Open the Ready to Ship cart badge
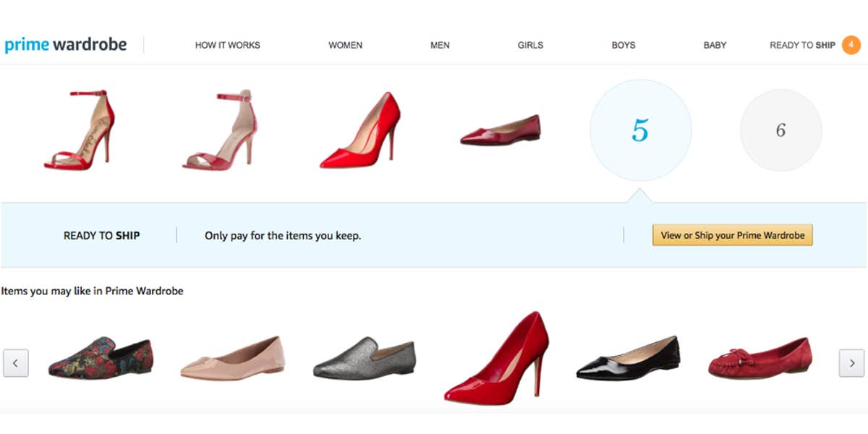 click(851, 45)
